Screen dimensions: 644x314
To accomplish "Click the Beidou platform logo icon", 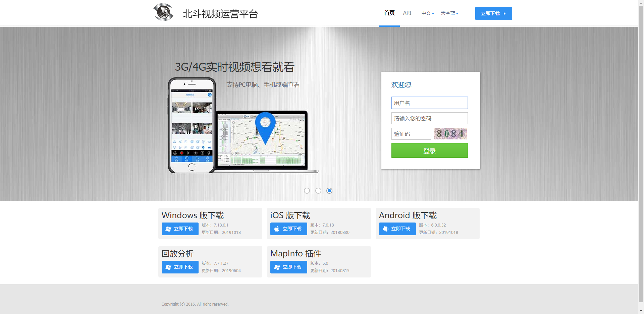I will tap(163, 12).
